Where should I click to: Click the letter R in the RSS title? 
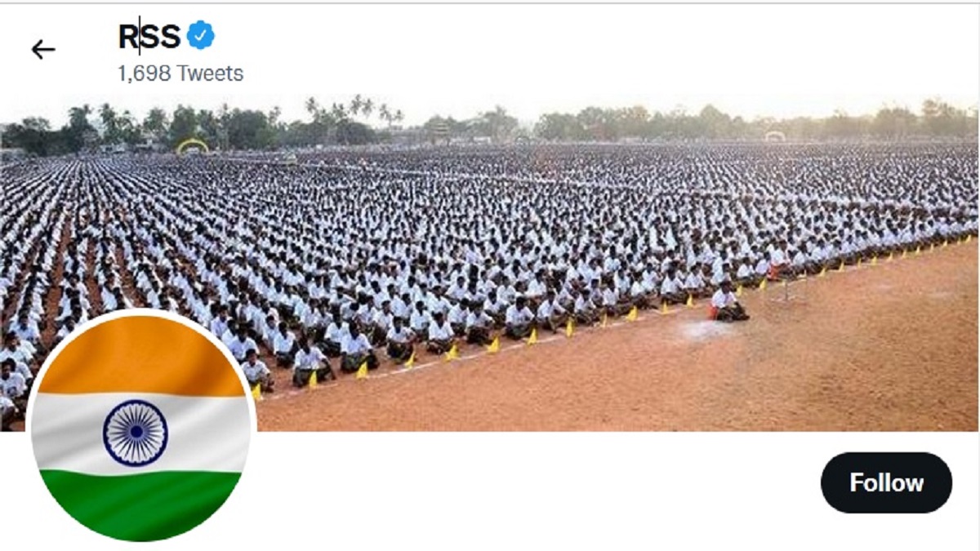(x=128, y=37)
